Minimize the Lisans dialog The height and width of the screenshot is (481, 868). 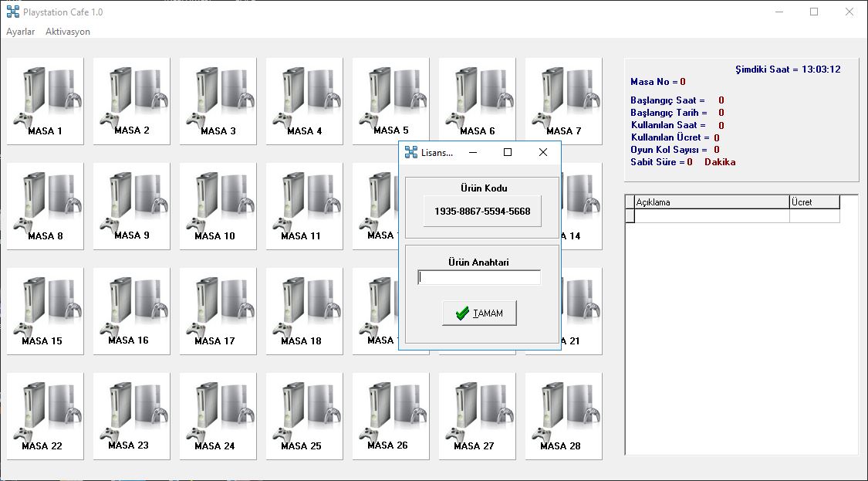[x=473, y=152]
